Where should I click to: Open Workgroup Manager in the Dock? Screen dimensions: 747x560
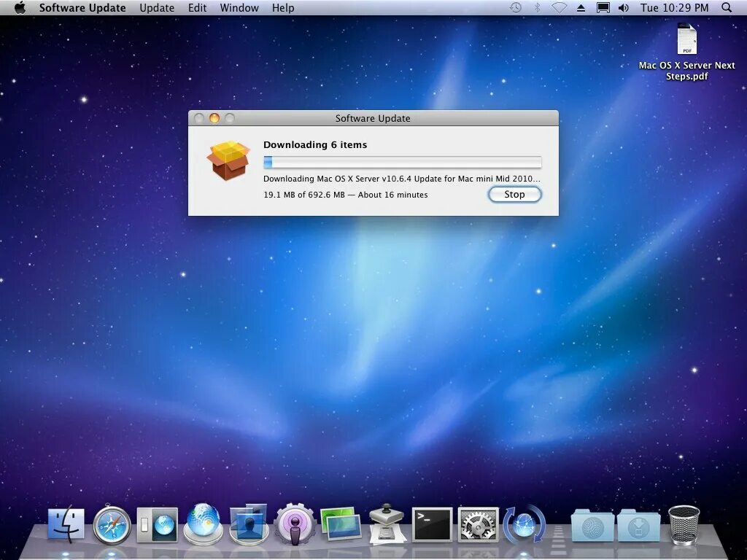(248, 524)
